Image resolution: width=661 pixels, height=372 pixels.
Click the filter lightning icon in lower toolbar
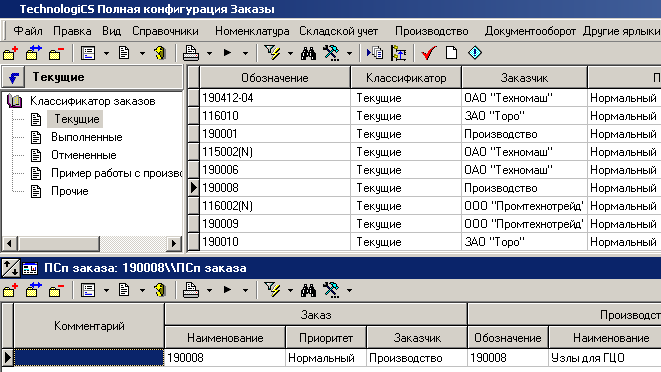[272, 290]
